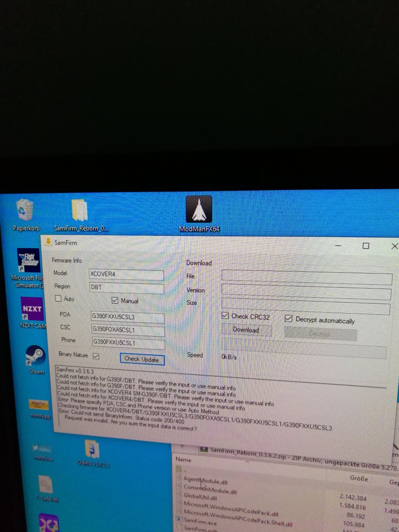
Task: Click the 'Error: Could not send BinaryInform' line
Action: 122,416
